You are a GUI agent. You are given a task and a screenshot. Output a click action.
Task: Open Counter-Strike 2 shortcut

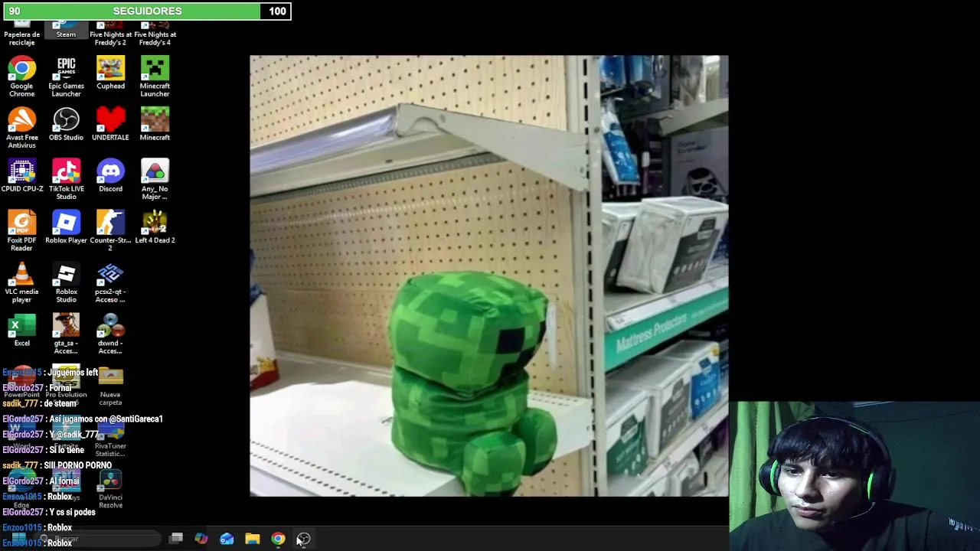[x=110, y=230]
